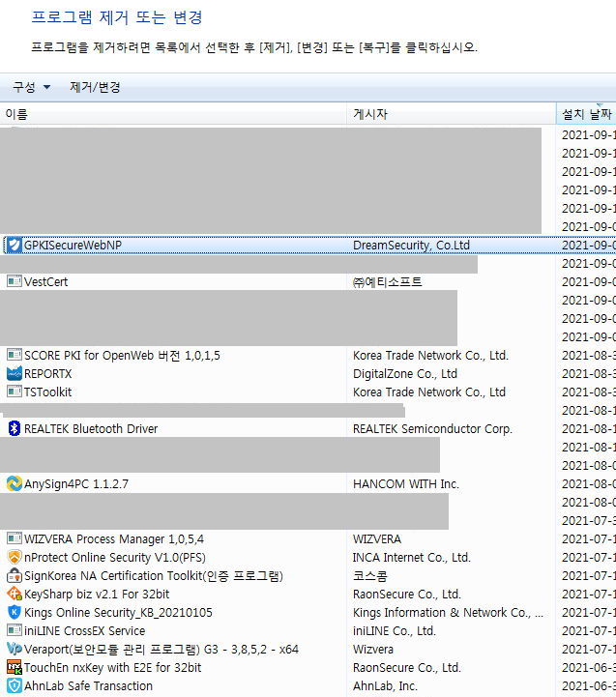
Task: Click the Veraport program icon
Action: tap(15, 649)
